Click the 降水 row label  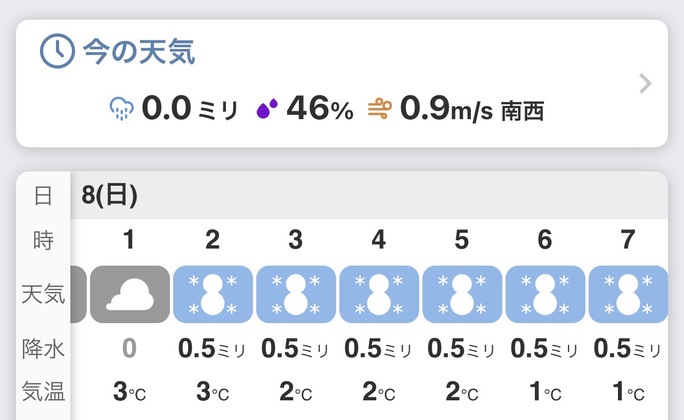(43, 348)
